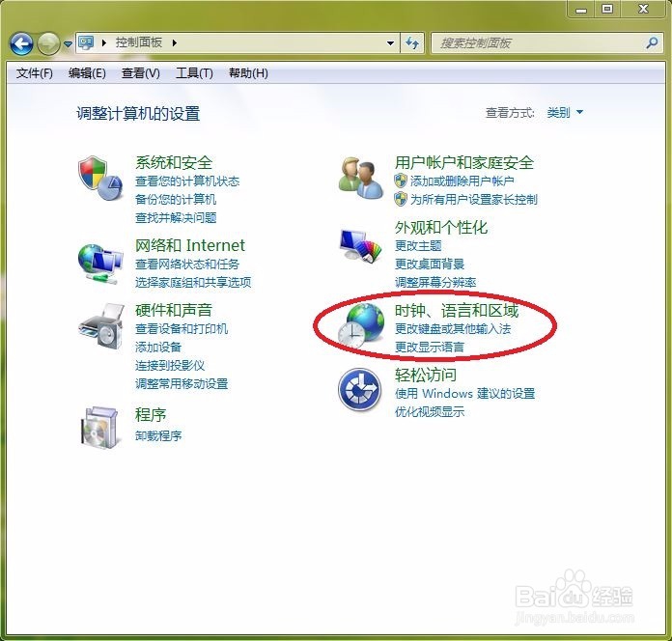The height and width of the screenshot is (641, 672).
Task: Click the Clock, Language and Region globe icon
Action: (360, 325)
